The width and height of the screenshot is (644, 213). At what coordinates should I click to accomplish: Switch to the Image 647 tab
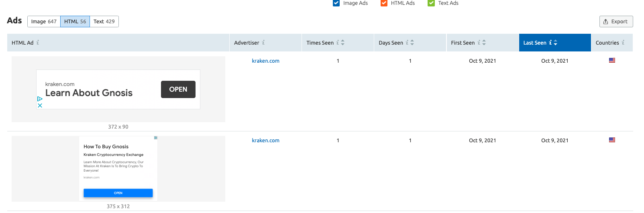click(x=44, y=21)
